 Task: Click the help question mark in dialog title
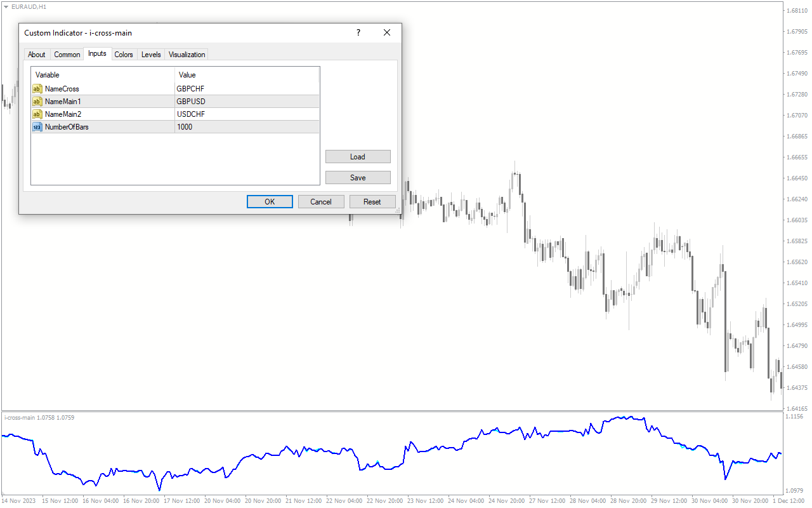pos(358,32)
